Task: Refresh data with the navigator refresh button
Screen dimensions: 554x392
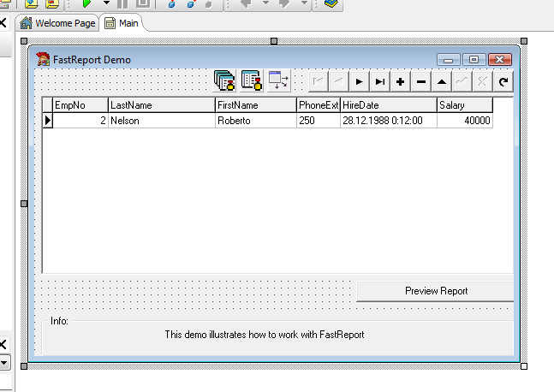Action: 503,81
